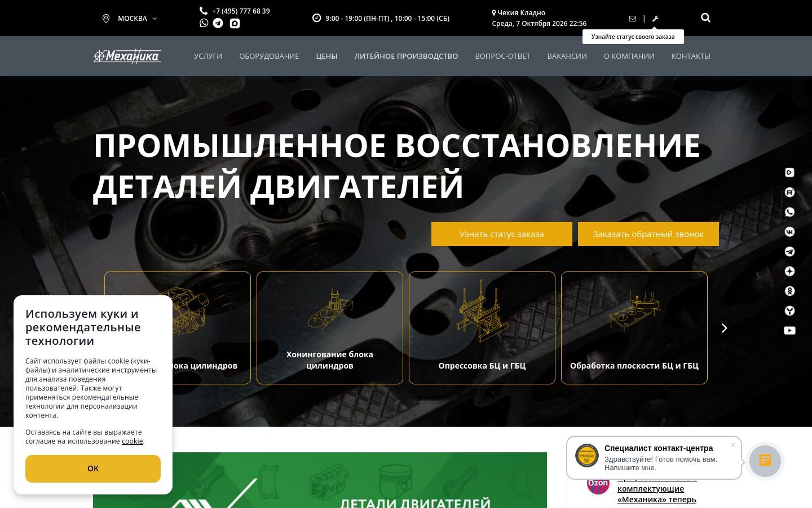Open VK Video icon in side social bar

pyautogui.click(x=789, y=173)
